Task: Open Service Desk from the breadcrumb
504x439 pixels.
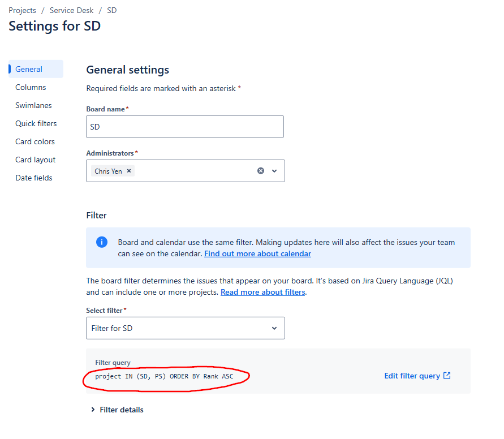Action: point(71,10)
